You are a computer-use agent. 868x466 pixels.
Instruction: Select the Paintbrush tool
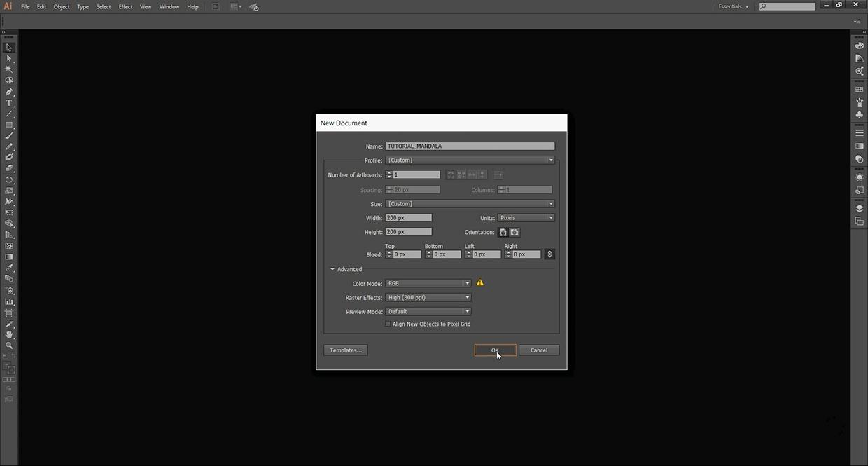[9, 136]
